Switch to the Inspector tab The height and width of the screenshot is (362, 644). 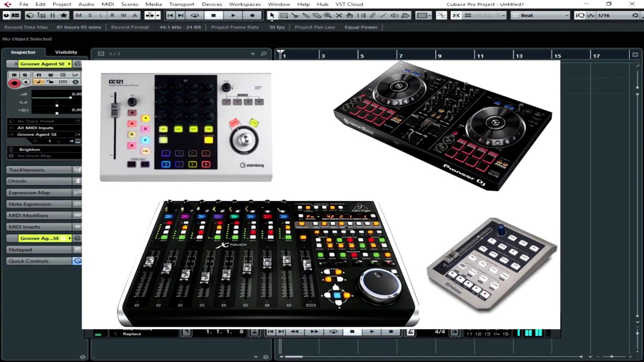click(x=23, y=52)
